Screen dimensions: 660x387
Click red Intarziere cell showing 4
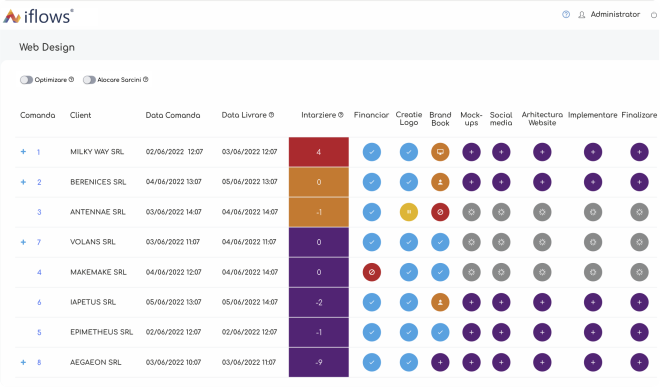click(x=319, y=152)
